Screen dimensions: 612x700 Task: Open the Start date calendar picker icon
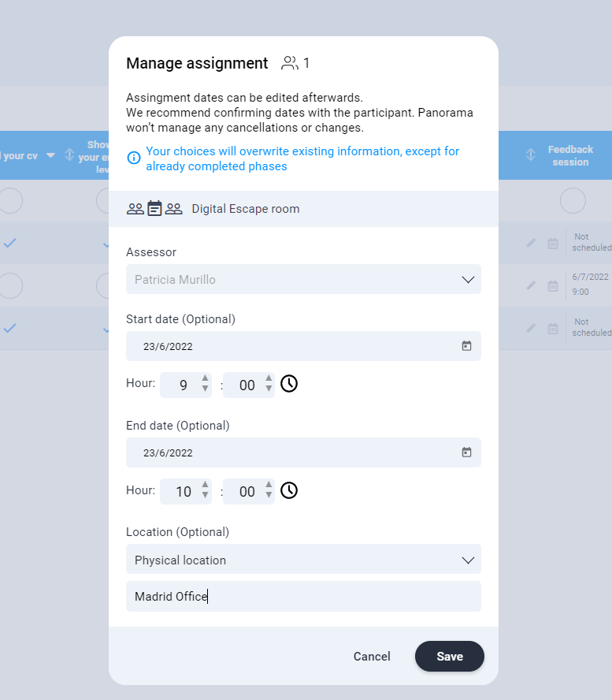466,346
